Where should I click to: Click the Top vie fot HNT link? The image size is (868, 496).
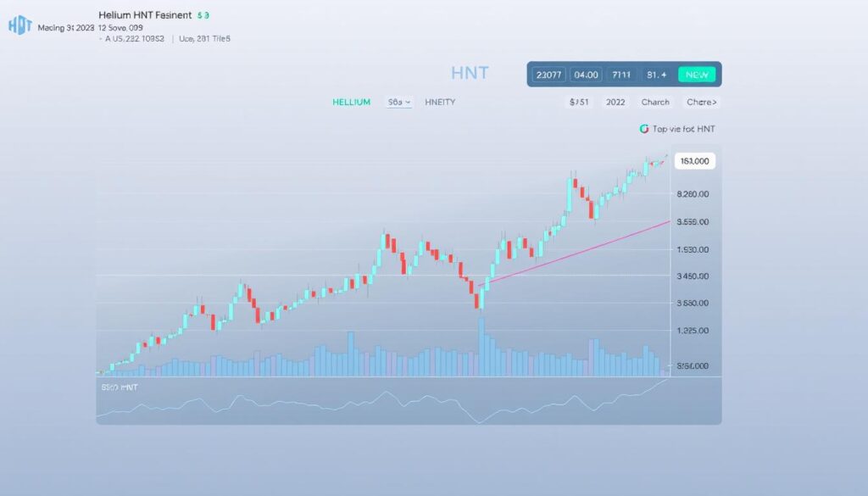pyautogui.click(x=684, y=129)
